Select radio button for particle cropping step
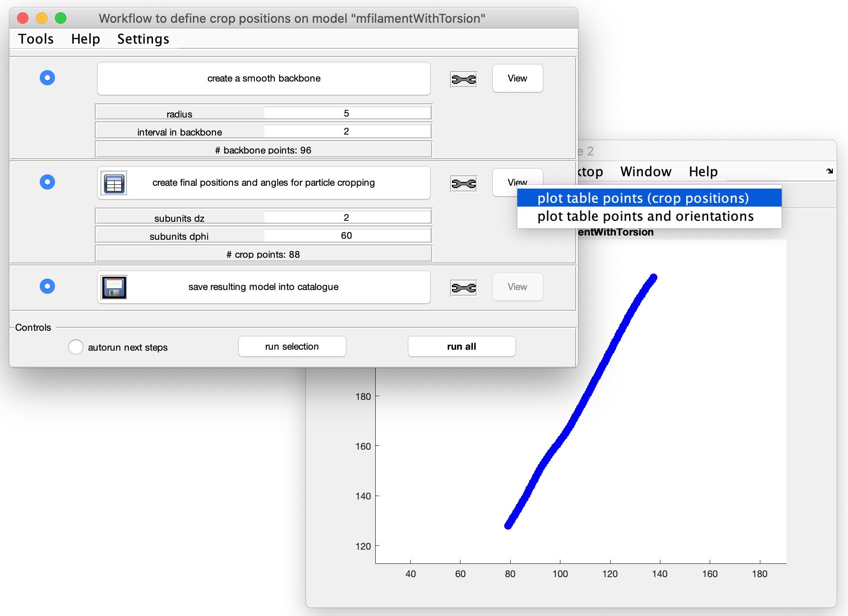The height and width of the screenshot is (616, 848). [x=47, y=182]
